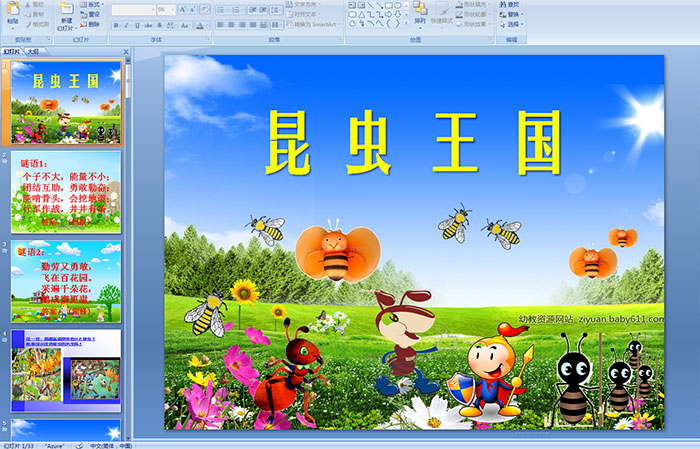Screen dimensions: 700x449
Task: Click the spell check icon in the status bar
Action: 79,445
